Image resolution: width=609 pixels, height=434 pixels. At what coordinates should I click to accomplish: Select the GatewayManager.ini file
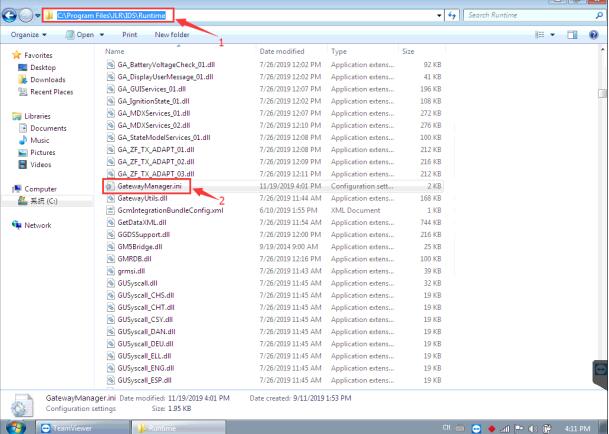(150, 186)
